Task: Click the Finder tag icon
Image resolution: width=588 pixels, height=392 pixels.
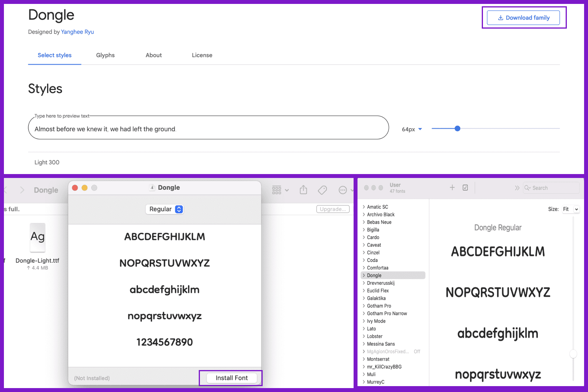Action: coord(322,190)
